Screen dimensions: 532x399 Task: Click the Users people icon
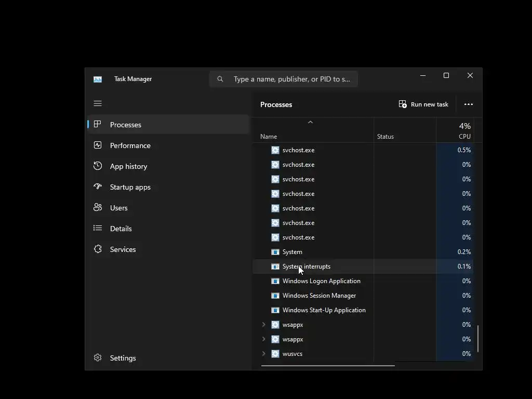[98, 207]
